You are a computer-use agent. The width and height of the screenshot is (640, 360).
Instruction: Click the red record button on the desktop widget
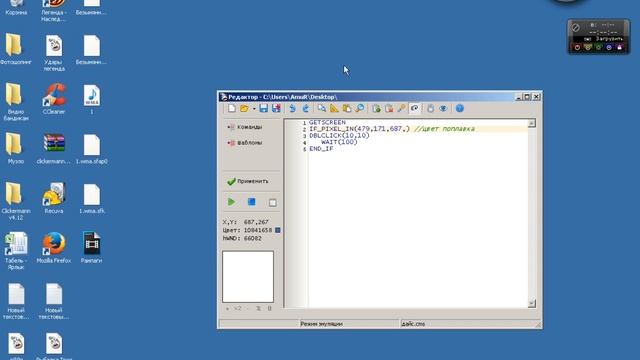(577, 48)
